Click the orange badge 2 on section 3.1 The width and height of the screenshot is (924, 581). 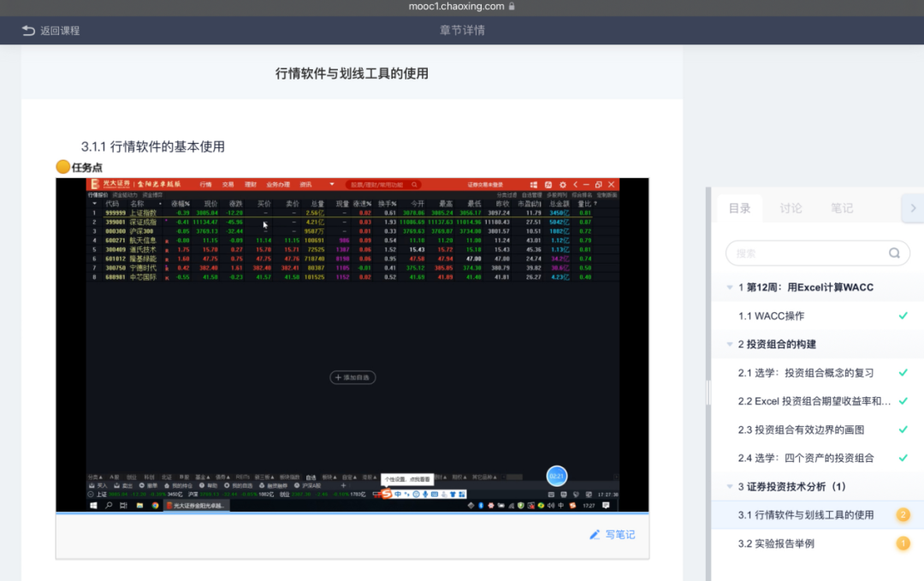pyautogui.click(x=903, y=515)
